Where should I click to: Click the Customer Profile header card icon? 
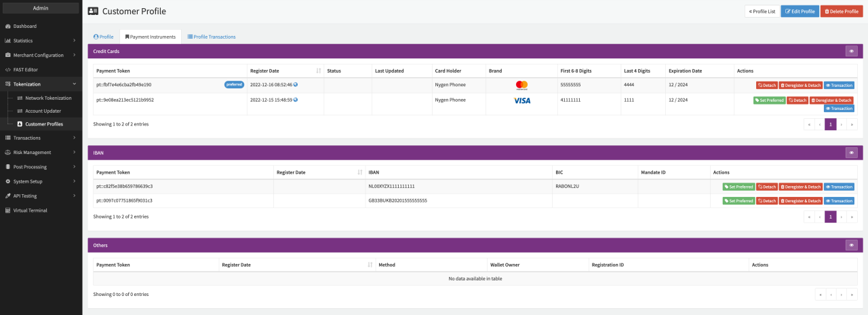pyautogui.click(x=93, y=11)
